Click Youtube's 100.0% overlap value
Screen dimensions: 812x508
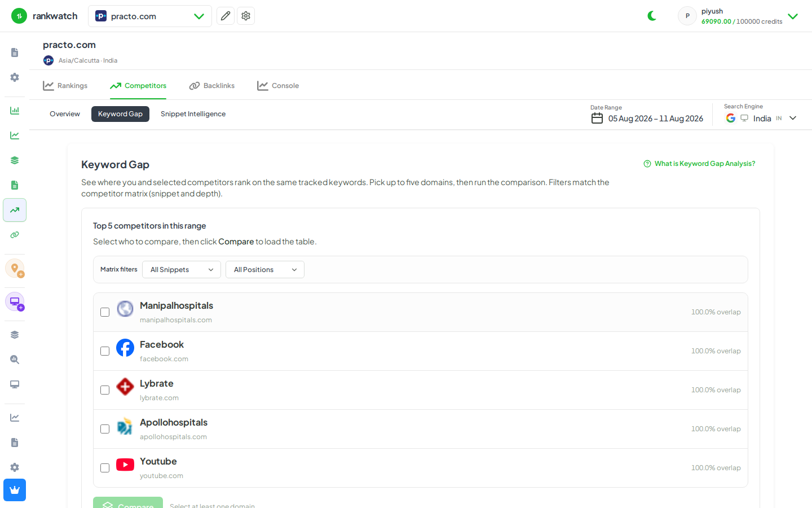(716, 468)
